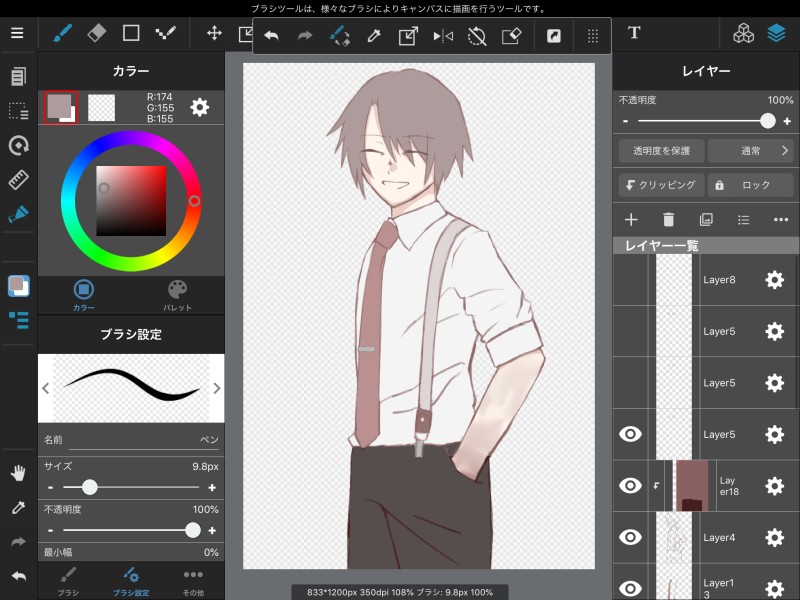Hide Layer4 using its eye icon

coord(631,537)
